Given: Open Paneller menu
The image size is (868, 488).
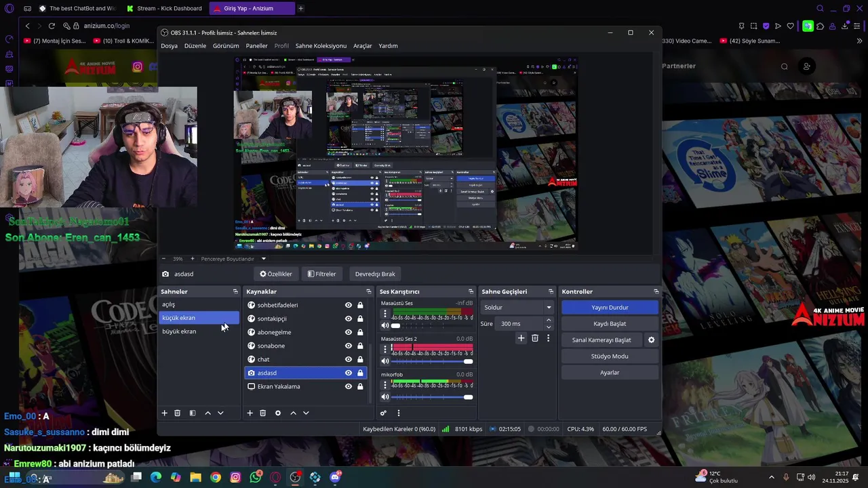Looking at the screenshot, I should tap(256, 46).
